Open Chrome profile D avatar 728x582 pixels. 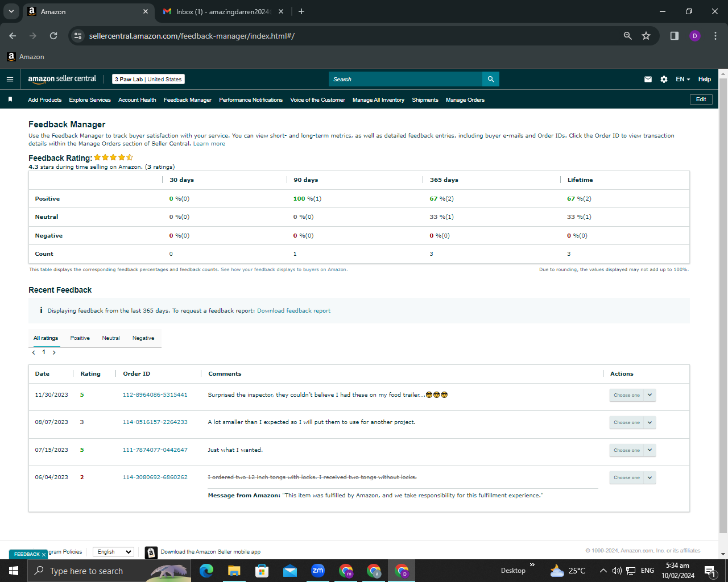(x=694, y=36)
